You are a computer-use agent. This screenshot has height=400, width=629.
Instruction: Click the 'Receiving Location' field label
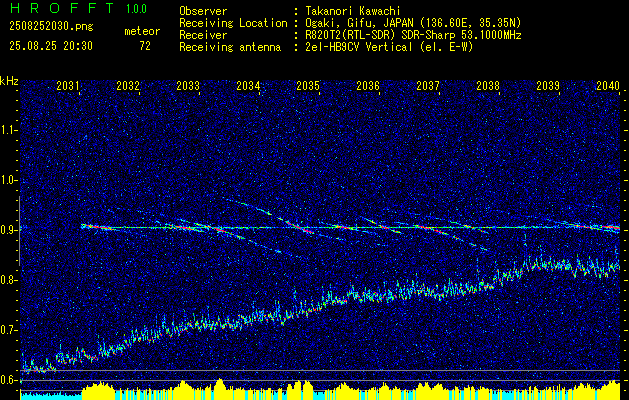[233, 23]
